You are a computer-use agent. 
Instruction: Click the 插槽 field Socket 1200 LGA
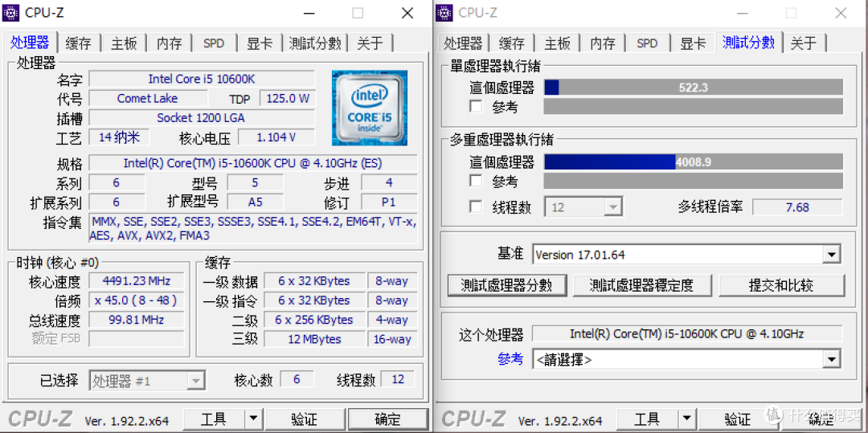coord(202,118)
